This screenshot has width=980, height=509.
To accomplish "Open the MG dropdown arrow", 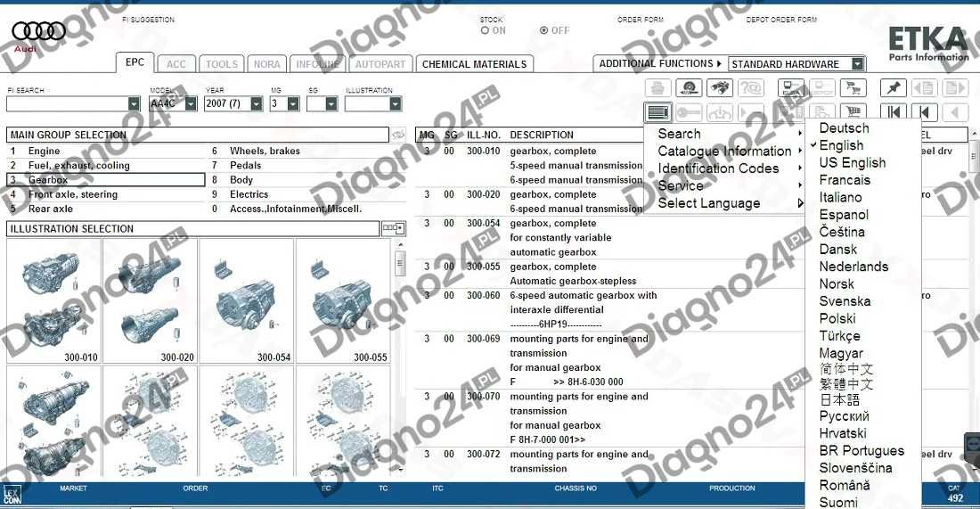I will point(293,103).
